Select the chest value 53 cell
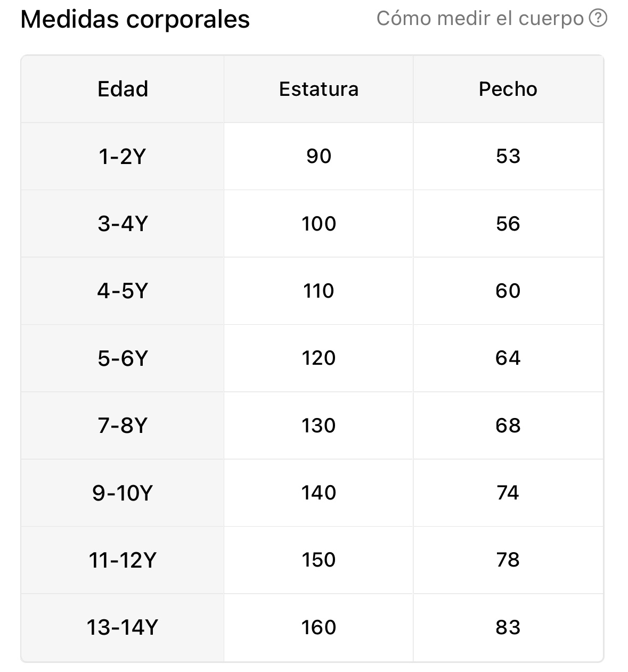Screen dimensions: 628x672 (x=508, y=157)
